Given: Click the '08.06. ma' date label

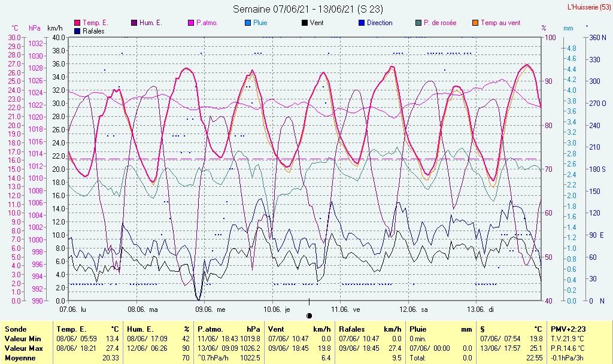Looking at the screenshot, I should coord(142,310).
